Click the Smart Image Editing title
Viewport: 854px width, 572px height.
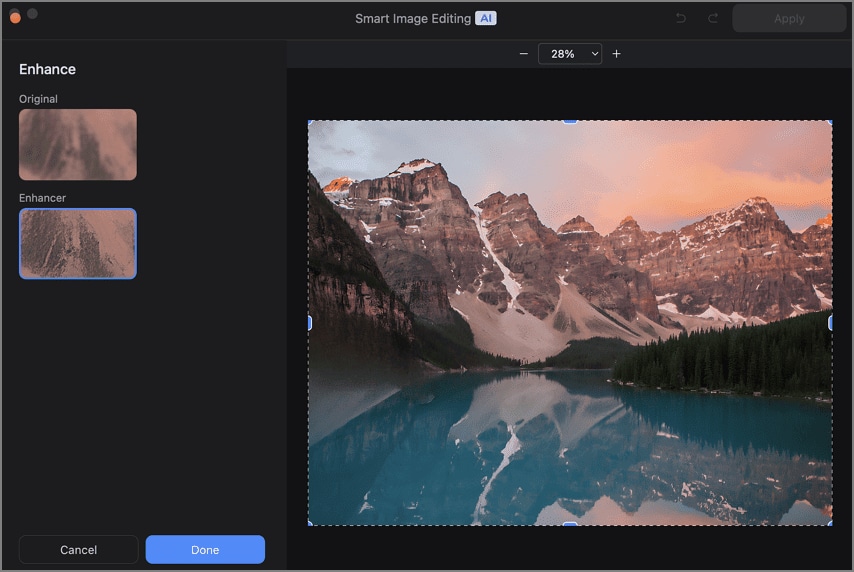[x=413, y=19]
